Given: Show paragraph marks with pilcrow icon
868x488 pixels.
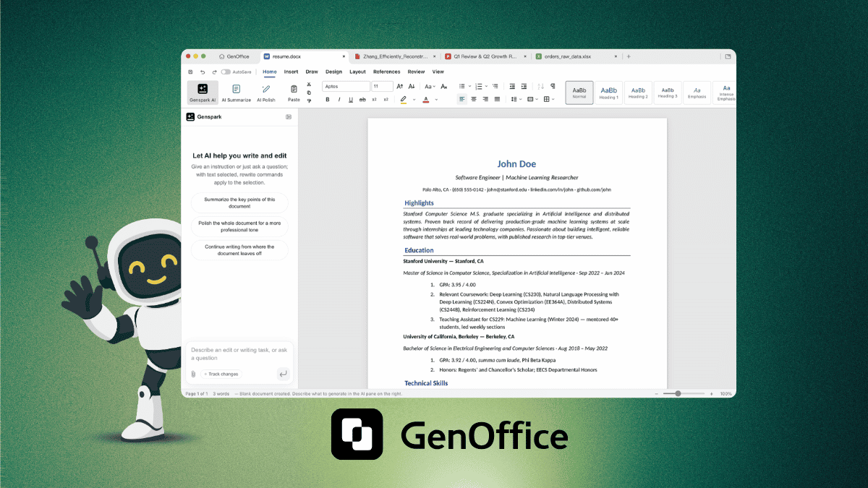Looking at the screenshot, I should point(553,86).
